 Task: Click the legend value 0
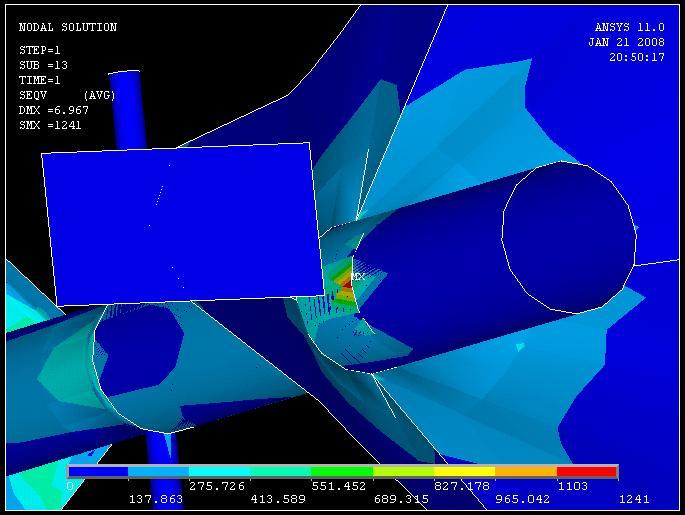pyautogui.click(x=70, y=486)
